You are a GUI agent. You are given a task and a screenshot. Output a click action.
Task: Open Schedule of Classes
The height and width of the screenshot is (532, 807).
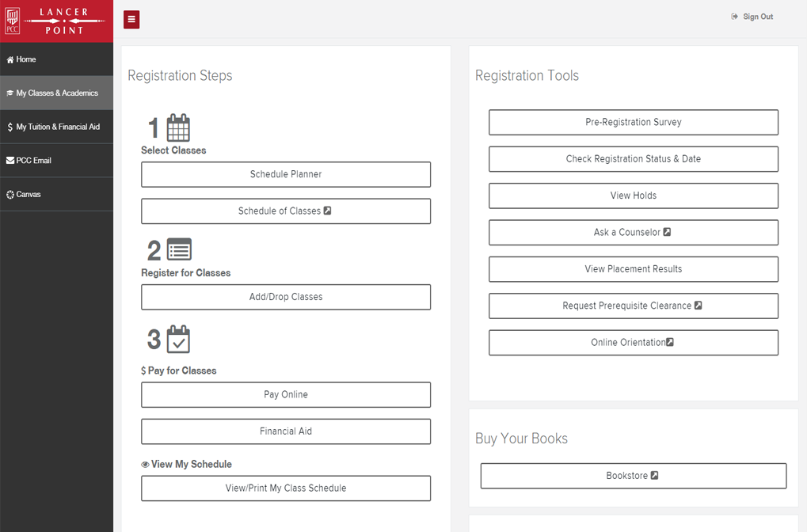coord(286,211)
